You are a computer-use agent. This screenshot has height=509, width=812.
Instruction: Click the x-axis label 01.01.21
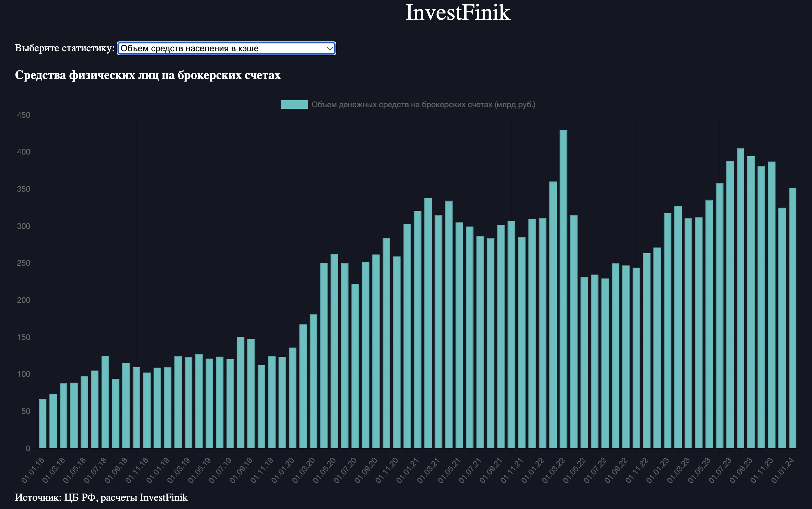tap(408, 471)
